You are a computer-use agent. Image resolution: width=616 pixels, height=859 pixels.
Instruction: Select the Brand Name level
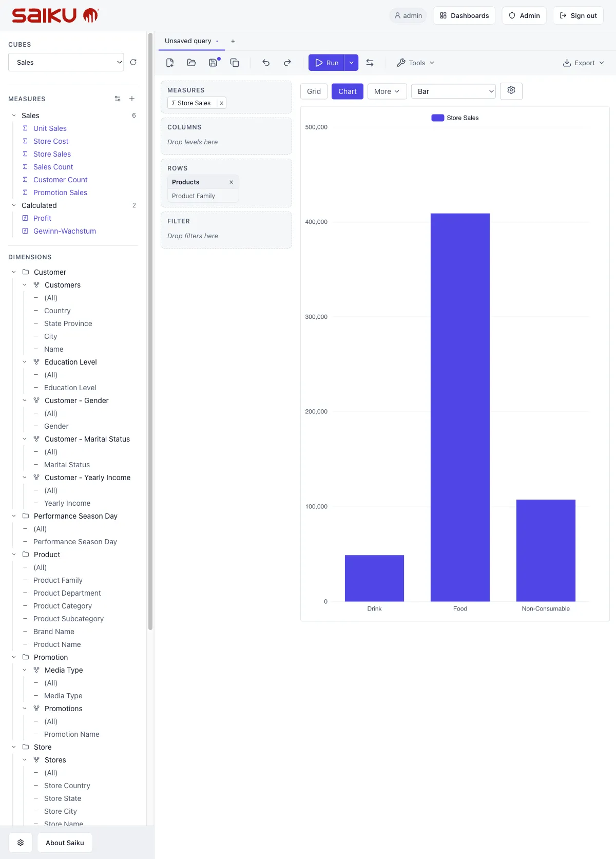[x=54, y=632]
